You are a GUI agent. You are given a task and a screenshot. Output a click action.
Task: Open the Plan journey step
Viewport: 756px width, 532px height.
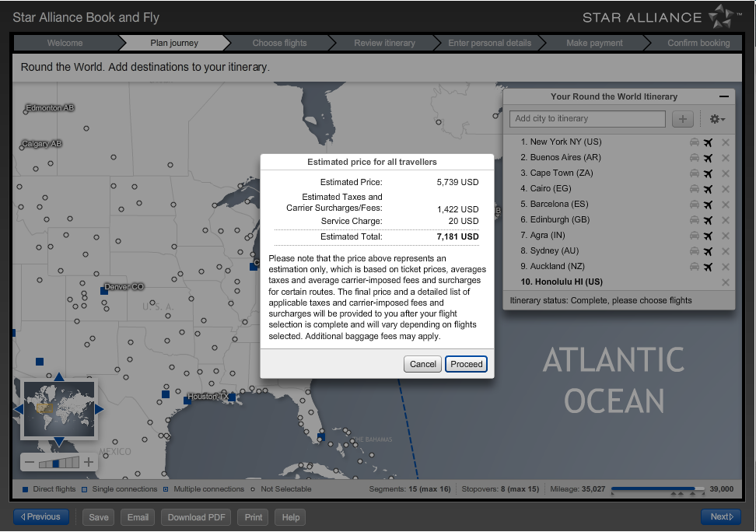(x=174, y=43)
